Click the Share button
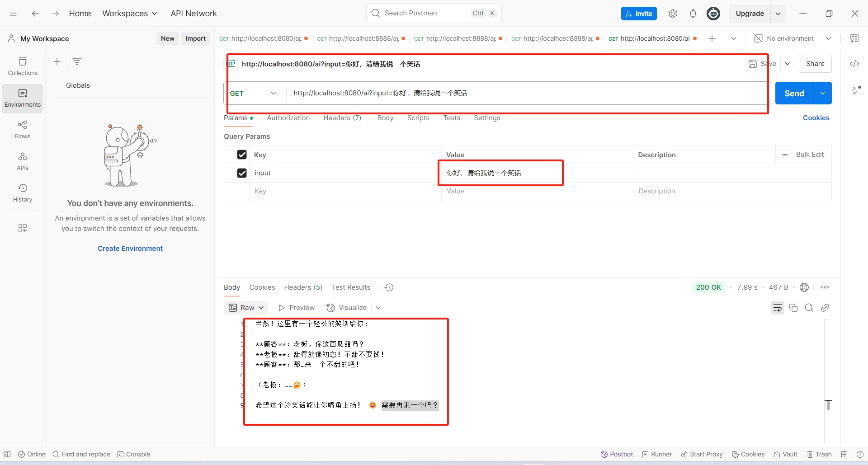 [x=815, y=64]
